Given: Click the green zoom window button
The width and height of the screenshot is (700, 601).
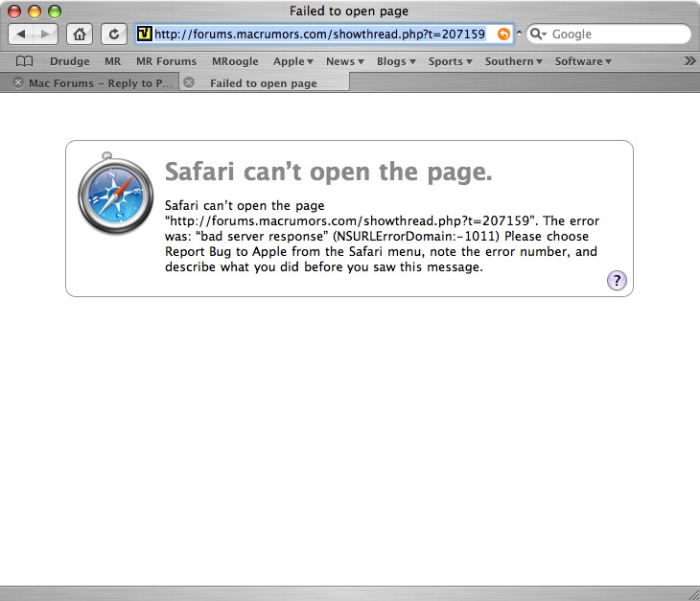Looking at the screenshot, I should pos(55,12).
